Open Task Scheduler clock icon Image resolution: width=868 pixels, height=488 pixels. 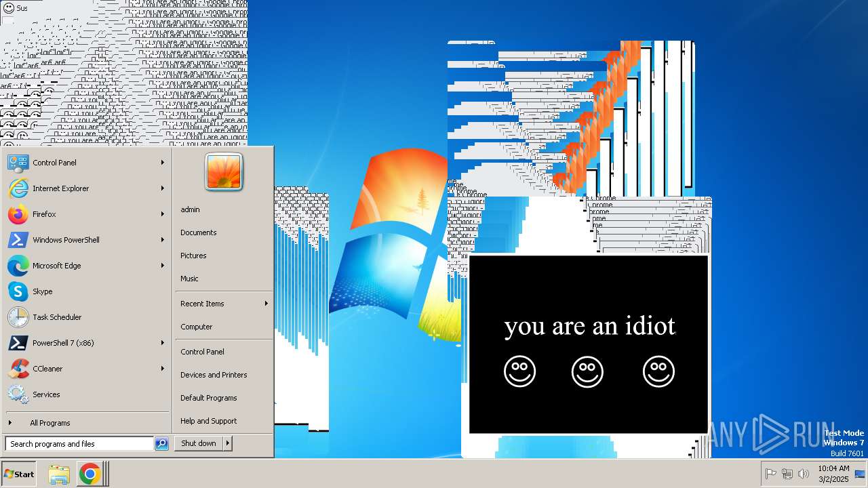coord(18,317)
